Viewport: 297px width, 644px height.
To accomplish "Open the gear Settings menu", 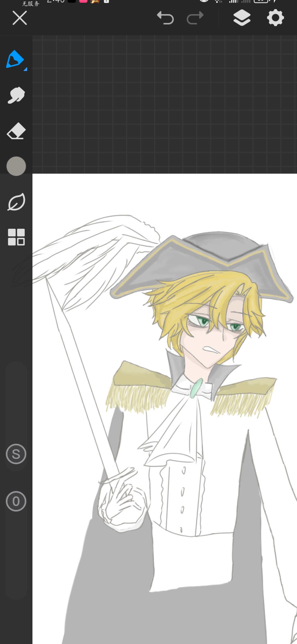I will (275, 18).
